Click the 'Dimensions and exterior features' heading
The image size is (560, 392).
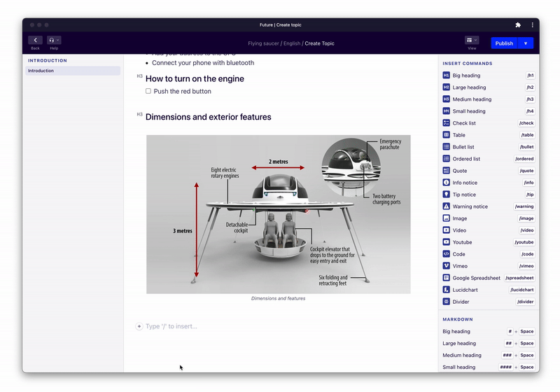pos(208,117)
